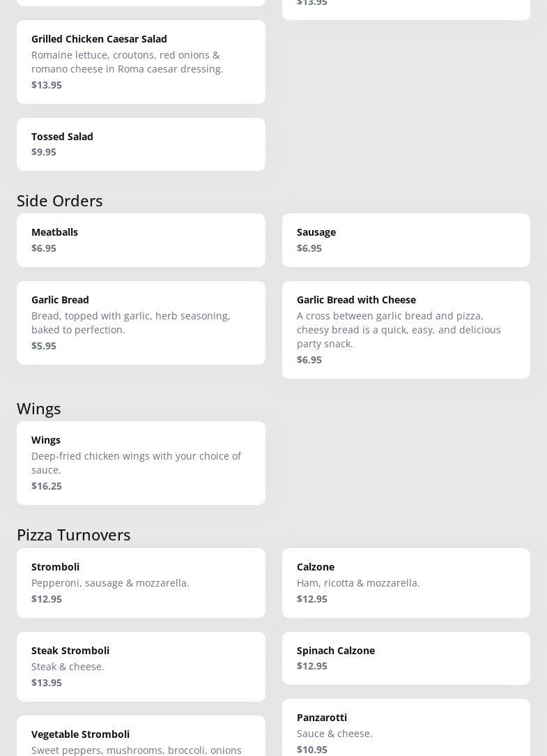
Task: Click the $9.95 Tossed Salad price
Action: (44, 152)
